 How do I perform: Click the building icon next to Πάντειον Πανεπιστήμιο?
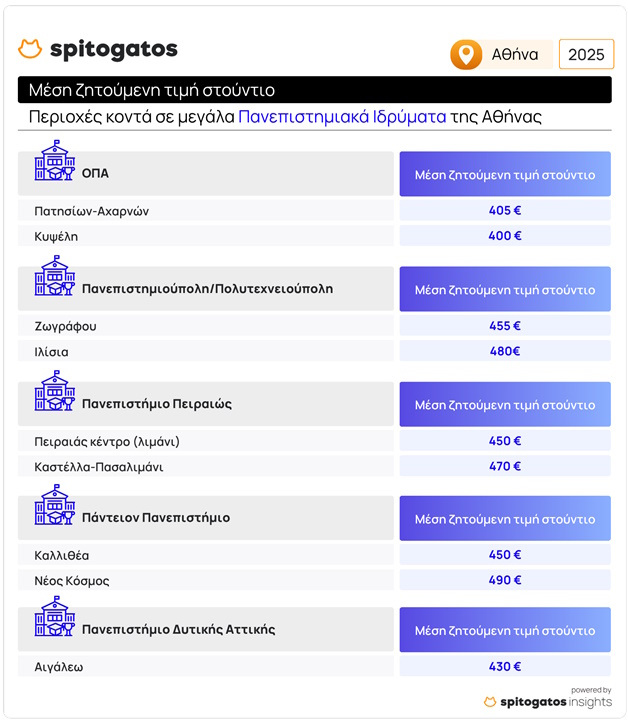pos(55,505)
